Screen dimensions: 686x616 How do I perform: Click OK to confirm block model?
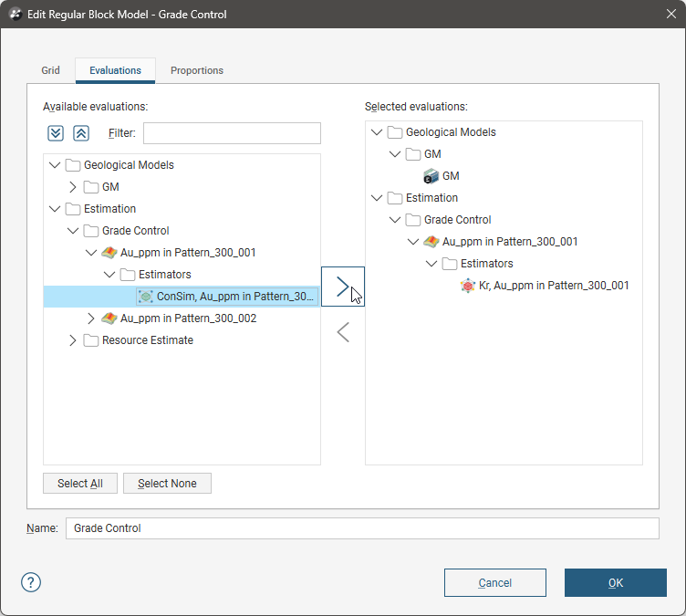[615, 582]
